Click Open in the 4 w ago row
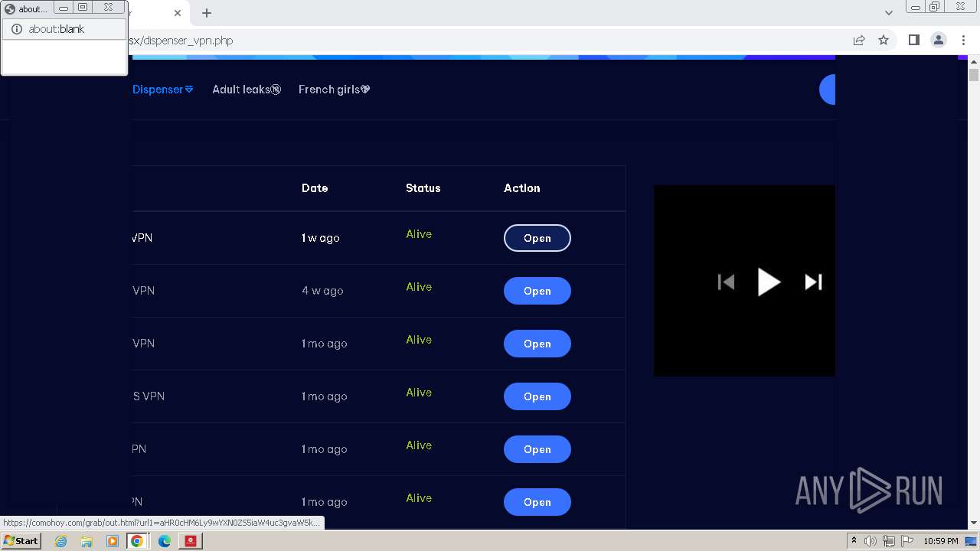Screen dimensions: 980x551 537,291
